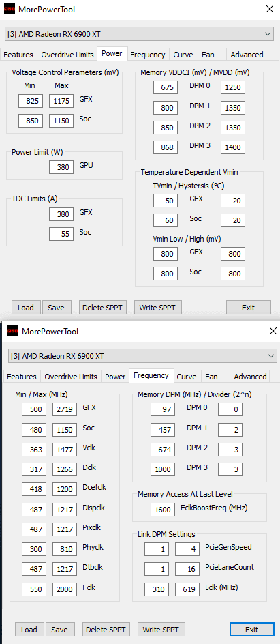Click the GFX max voltage field showing 1175
The width and height of the screenshot is (280, 644).
61,101
